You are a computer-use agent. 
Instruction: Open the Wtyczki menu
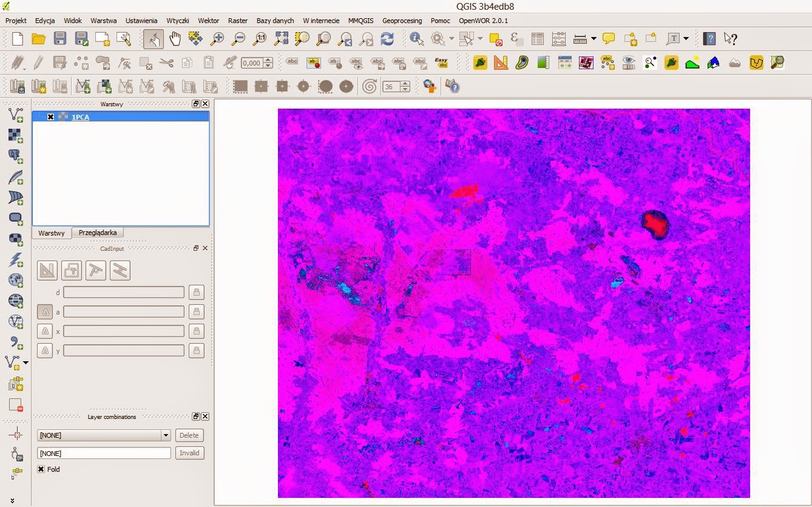[177, 21]
